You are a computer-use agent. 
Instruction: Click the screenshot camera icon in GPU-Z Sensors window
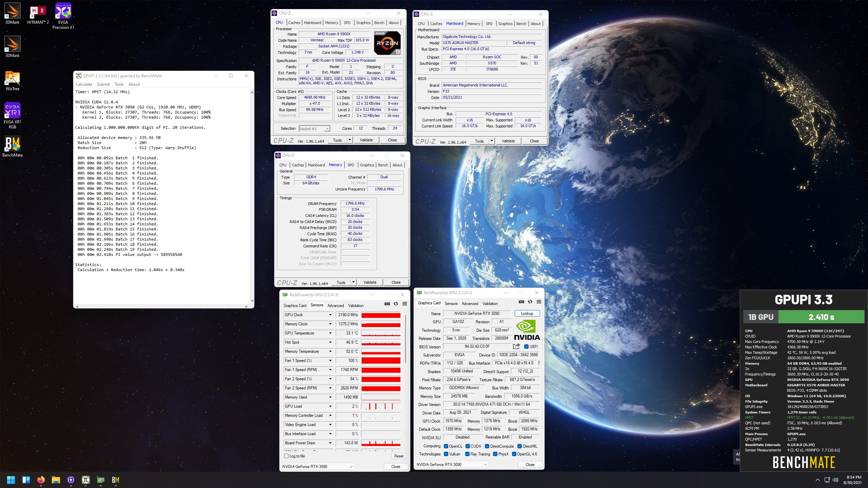click(x=387, y=304)
